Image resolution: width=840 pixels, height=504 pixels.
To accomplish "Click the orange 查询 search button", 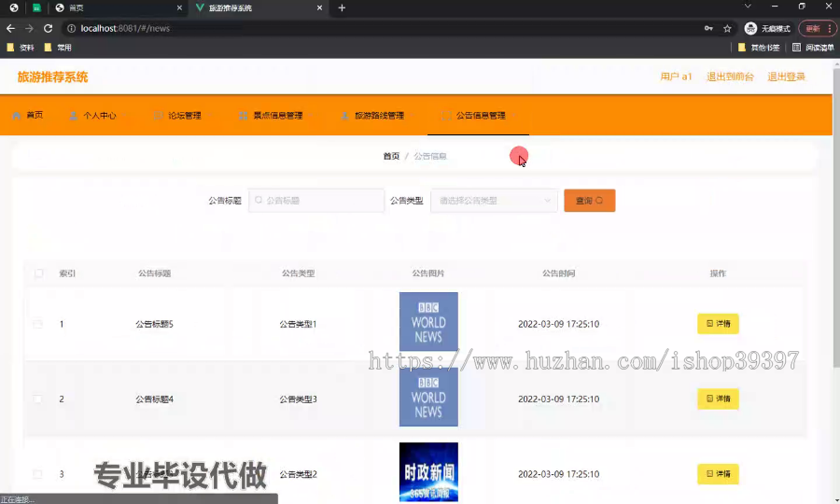I will (x=589, y=201).
